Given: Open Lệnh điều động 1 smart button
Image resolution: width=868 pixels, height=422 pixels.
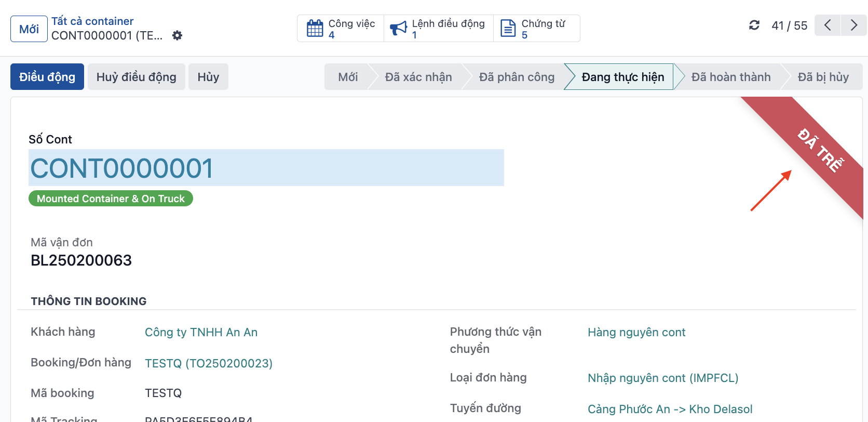Looking at the screenshot, I should [439, 29].
